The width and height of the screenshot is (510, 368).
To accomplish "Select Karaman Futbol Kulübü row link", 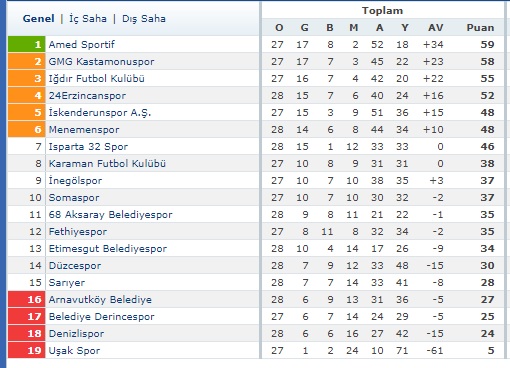I will tap(107, 163).
